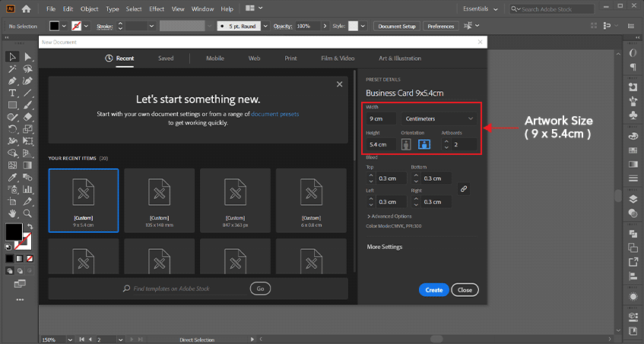This screenshot has width=644, height=344.
Task: Activate the Hand tool
Action: click(x=13, y=212)
